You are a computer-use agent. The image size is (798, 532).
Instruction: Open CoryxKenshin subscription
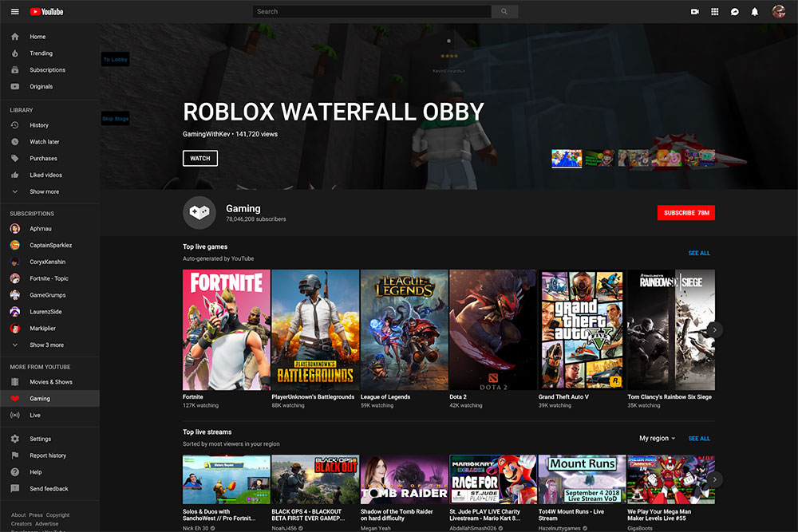(49, 262)
